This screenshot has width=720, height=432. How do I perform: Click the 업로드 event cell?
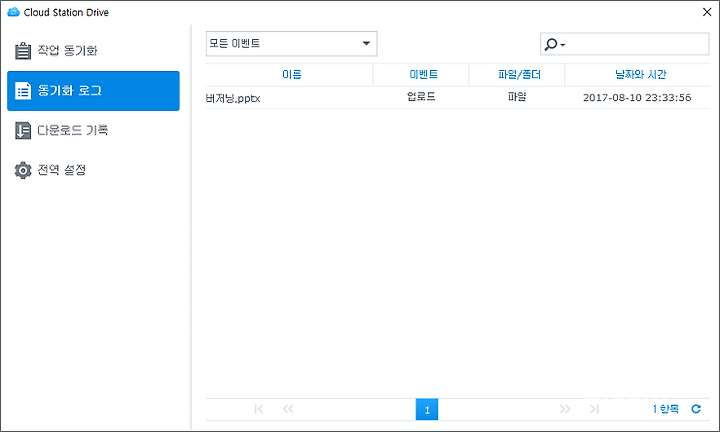point(421,97)
